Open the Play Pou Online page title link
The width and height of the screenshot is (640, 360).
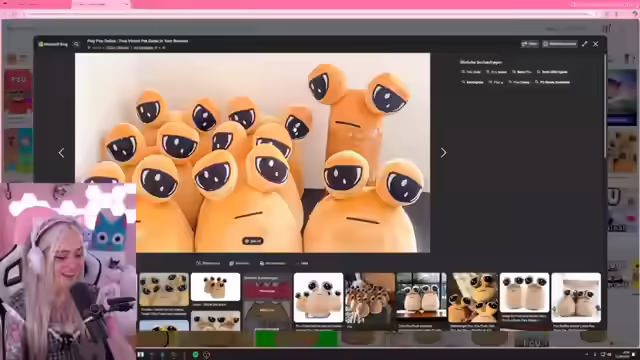click(x=138, y=41)
